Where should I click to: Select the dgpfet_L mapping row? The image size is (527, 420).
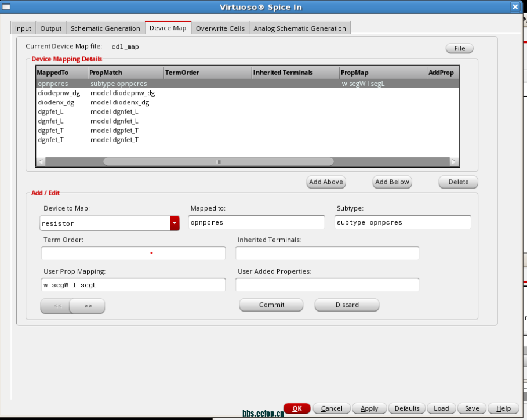248,112
